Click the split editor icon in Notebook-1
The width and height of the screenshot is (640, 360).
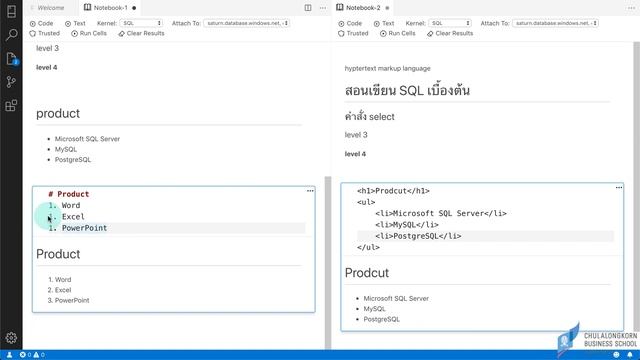[x=308, y=8]
